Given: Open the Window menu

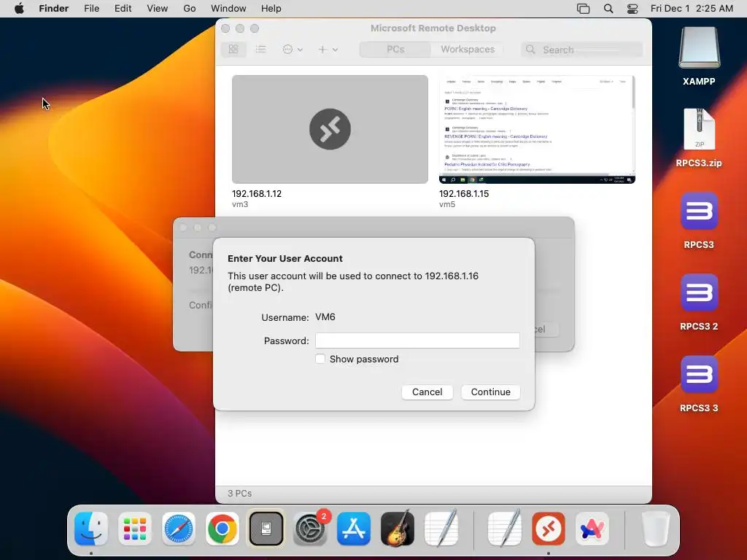Looking at the screenshot, I should [228, 9].
